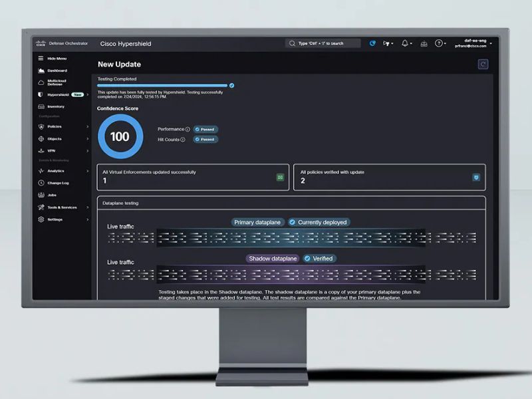The image size is (532, 399).
Task: Expand the Policies menu chevron
Action: 87,126
